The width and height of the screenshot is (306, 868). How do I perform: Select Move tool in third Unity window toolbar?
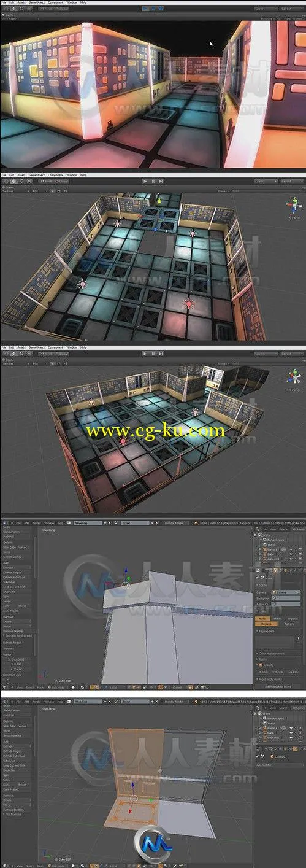(x=13, y=354)
